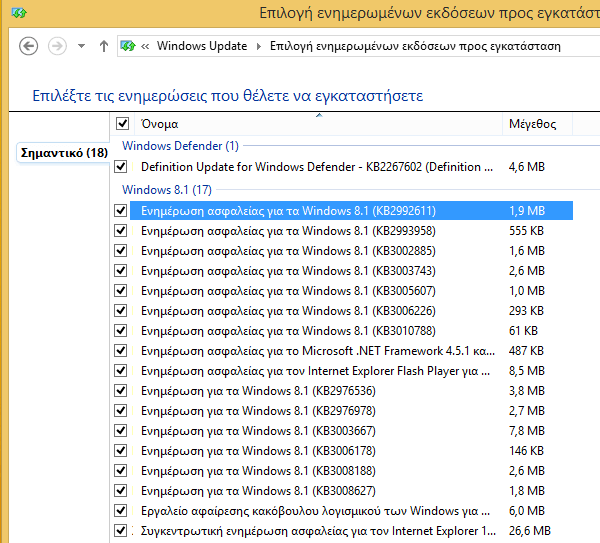Viewport: 600px width, 543px height.
Task: Click the Forward navigation arrow
Action: (x=57, y=46)
